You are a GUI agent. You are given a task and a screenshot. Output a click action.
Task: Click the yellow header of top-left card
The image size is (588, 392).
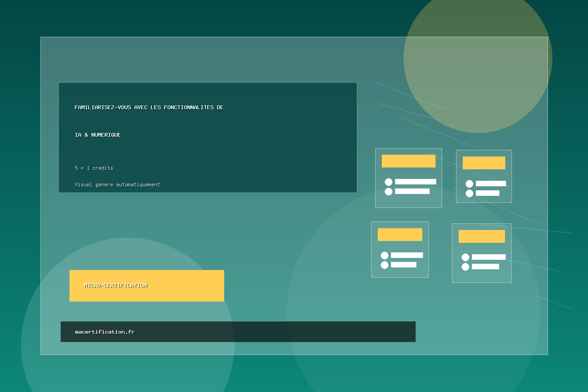(x=408, y=161)
